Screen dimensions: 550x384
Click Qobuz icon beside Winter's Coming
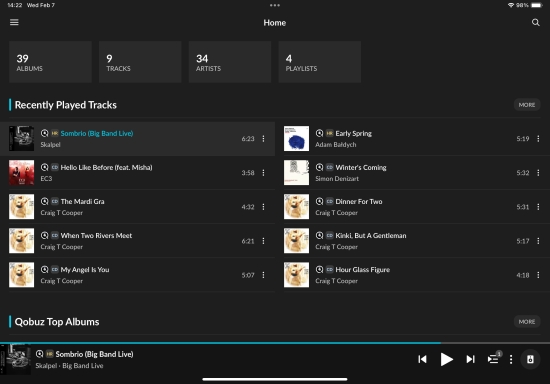pyautogui.click(x=319, y=167)
